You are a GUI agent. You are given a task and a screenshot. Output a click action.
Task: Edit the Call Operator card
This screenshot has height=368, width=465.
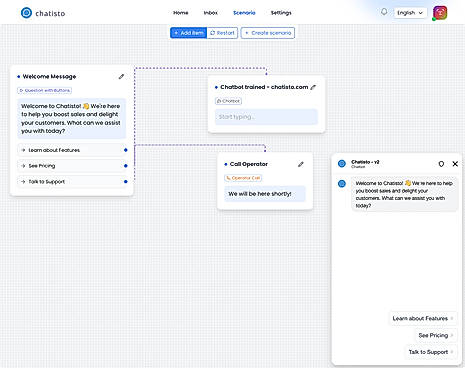pos(301,164)
